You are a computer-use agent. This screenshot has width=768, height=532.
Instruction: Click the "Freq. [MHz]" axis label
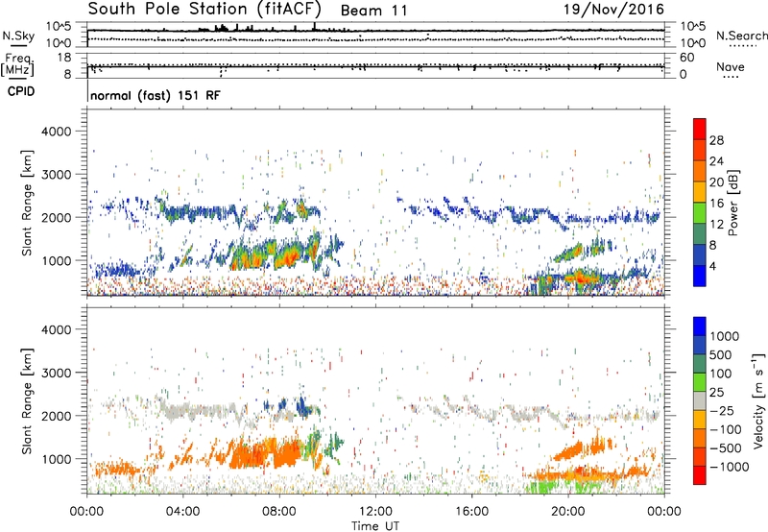(x=17, y=65)
